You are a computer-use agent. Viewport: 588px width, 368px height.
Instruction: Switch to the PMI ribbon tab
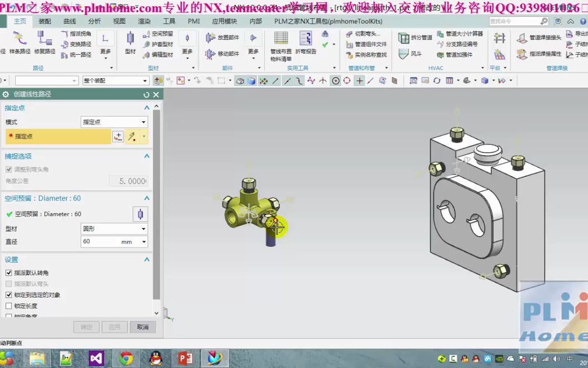(x=194, y=21)
